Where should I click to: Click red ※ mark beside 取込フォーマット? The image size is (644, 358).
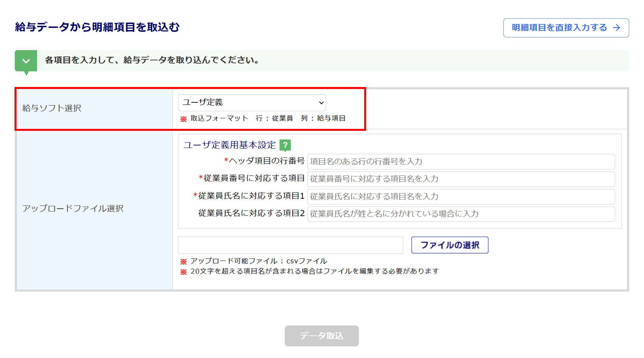183,119
